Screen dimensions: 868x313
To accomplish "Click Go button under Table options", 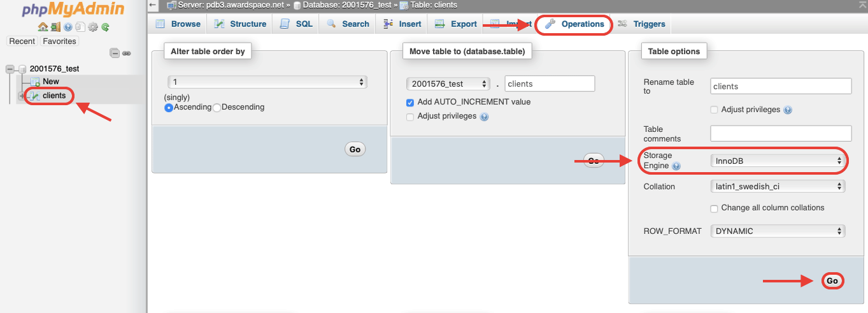I will [x=832, y=280].
